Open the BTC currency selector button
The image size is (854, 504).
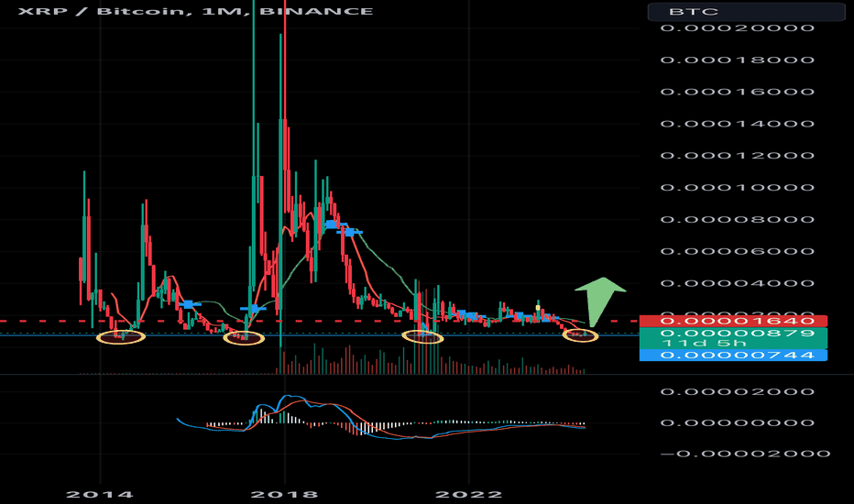[746, 11]
